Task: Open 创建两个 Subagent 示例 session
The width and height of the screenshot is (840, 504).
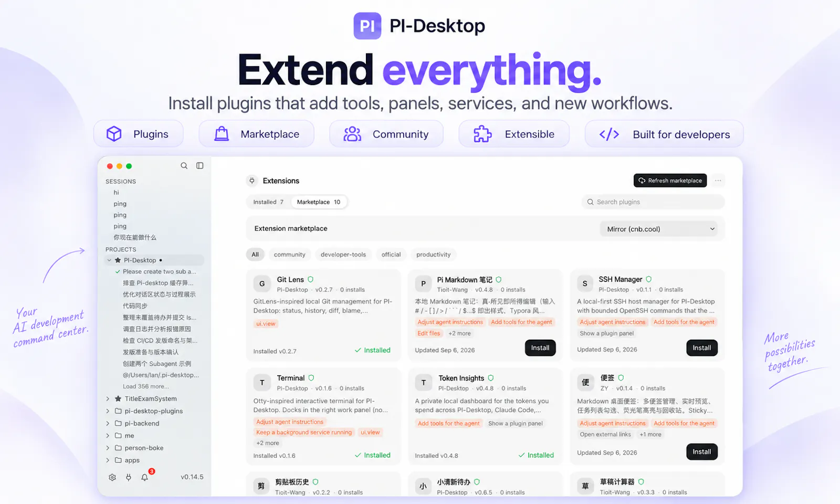Action: coord(157,364)
